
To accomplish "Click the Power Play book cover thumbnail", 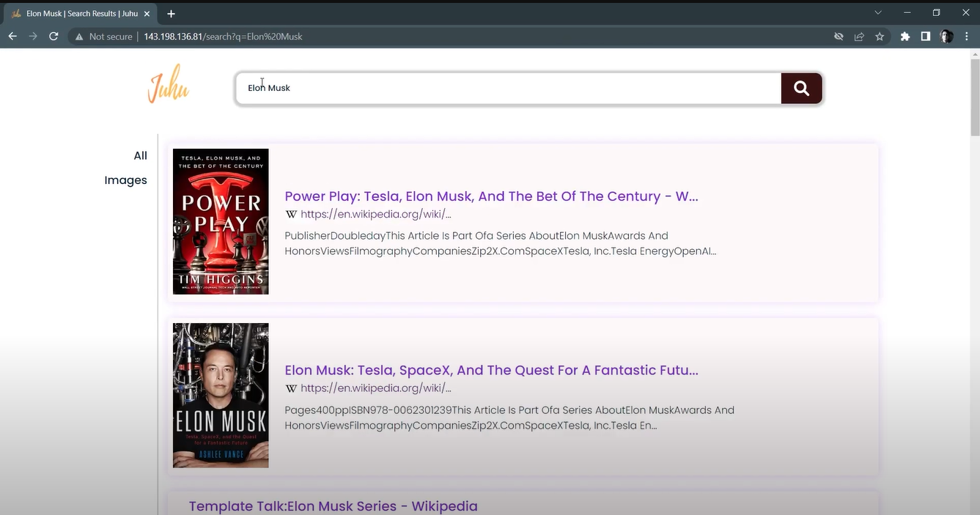I will pyautogui.click(x=221, y=221).
